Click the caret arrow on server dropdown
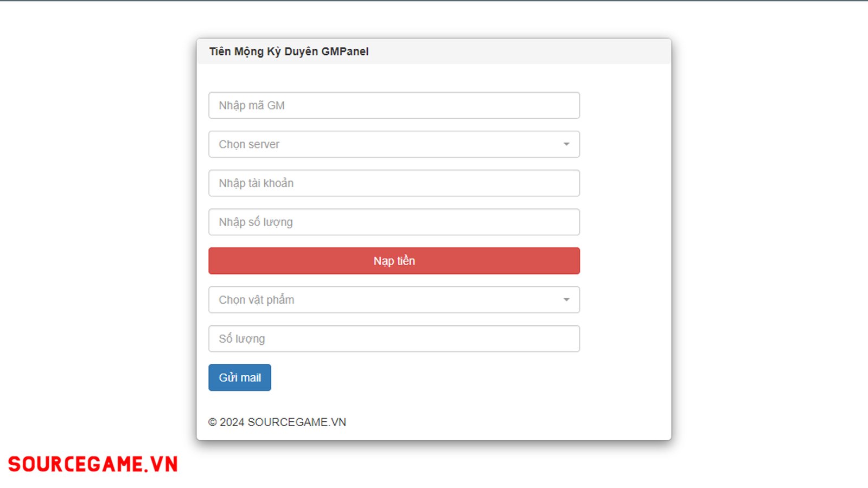868x488 pixels. (x=566, y=144)
